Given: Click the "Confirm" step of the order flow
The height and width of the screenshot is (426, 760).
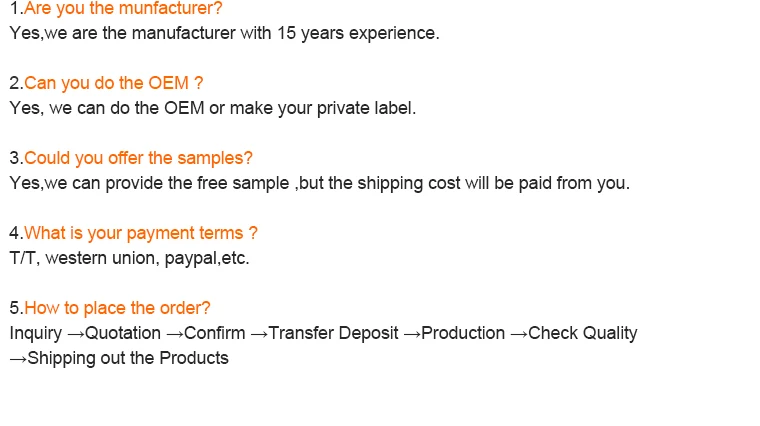Looking at the screenshot, I should click(x=214, y=333).
